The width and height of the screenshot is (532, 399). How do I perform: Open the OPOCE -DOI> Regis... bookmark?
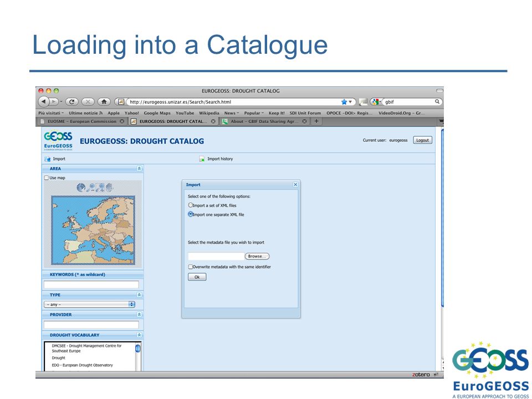tap(350, 113)
